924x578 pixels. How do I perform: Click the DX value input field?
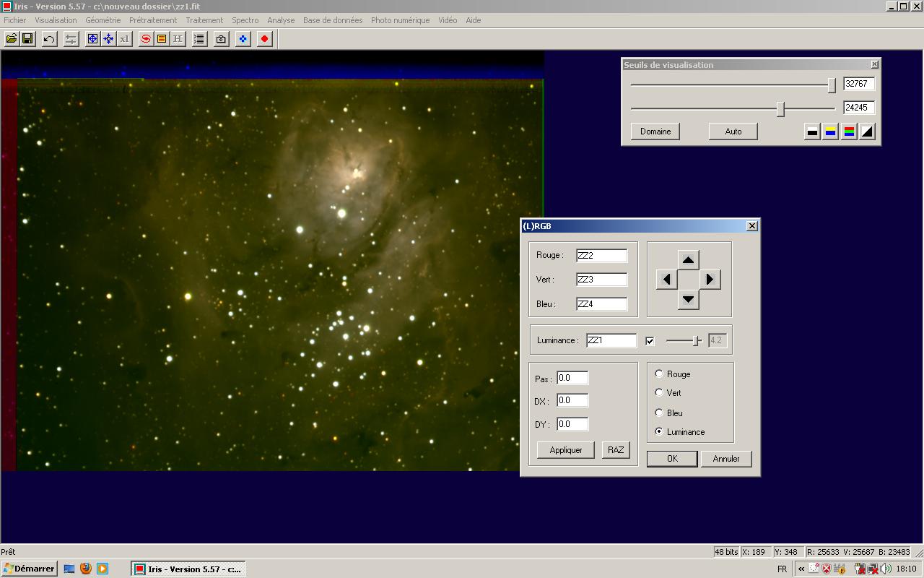point(572,400)
